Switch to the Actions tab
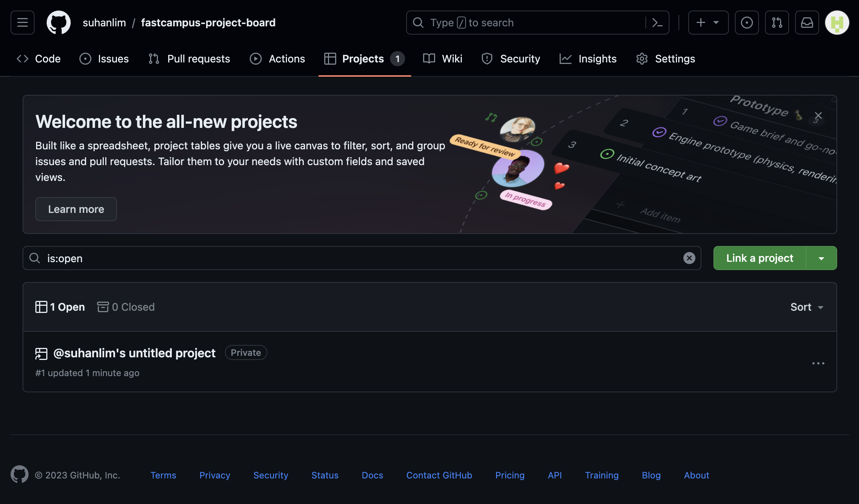The height and width of the screenshot is (504, 859). coord(278,59)
